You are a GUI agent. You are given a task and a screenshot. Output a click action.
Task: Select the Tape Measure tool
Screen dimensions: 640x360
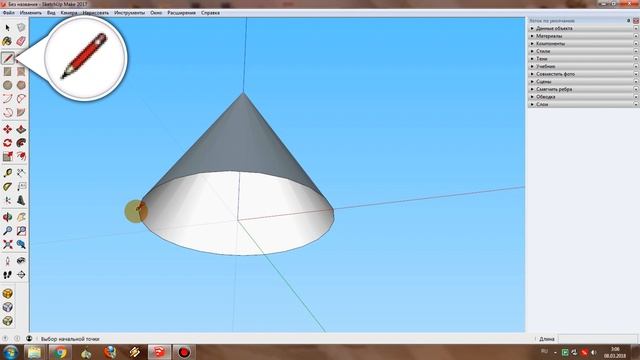[x=7, y=173]
